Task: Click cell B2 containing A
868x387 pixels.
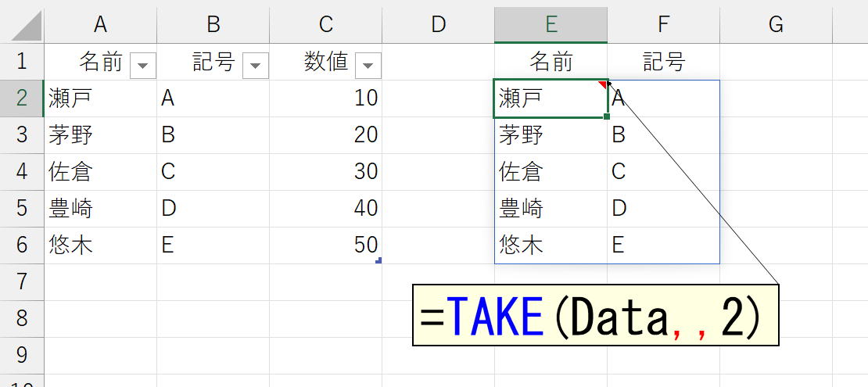Action: tap(213, 99)
